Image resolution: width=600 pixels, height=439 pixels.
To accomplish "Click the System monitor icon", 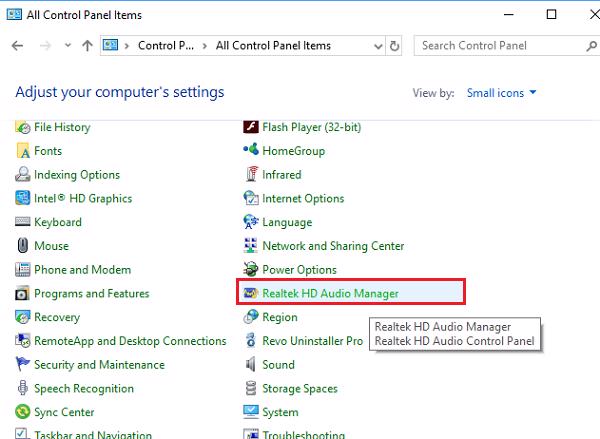I will point(251,411).
